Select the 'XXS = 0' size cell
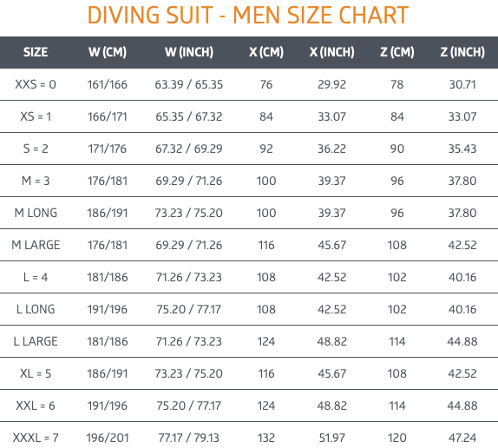 pos(36,84)
